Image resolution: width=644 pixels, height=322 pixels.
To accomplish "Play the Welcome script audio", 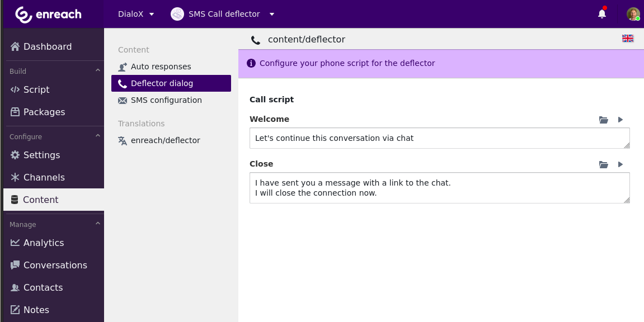I will tap(620, 120).
